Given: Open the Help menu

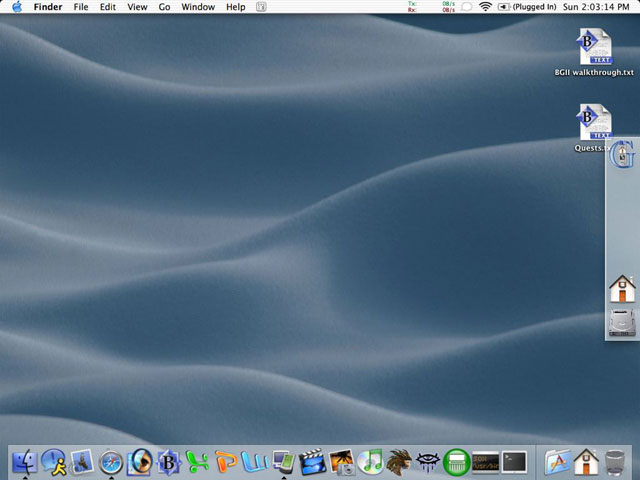Looking at the screenshot, I should click(236, 7).
